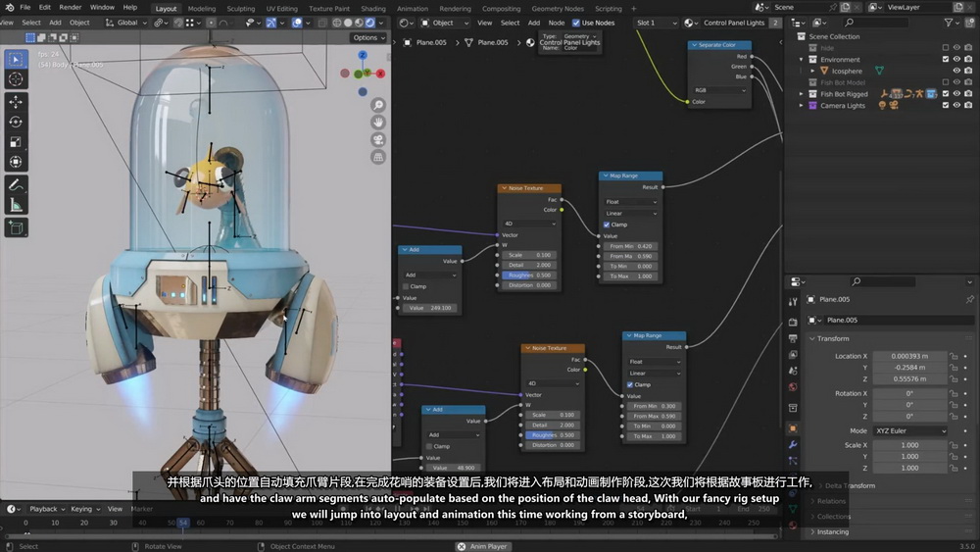Expand the Fish Bot Rigged collection
The image size is (980, 552).
pyautogui.click(x=802, y=94)
